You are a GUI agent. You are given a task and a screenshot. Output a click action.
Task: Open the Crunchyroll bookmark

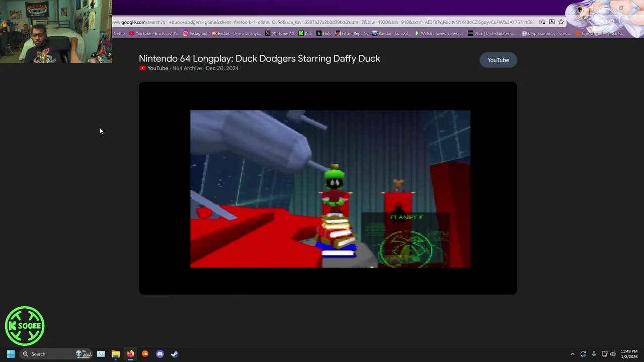[x=599, y=33]
